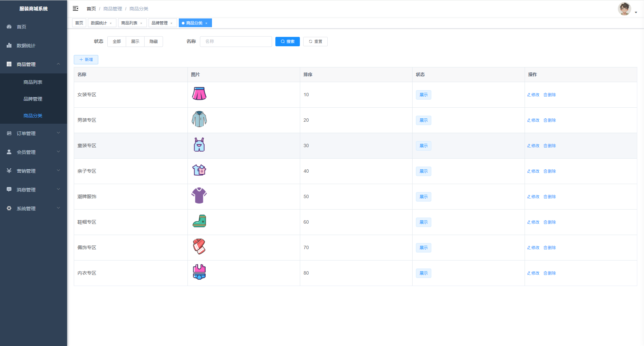
Task: Click the 名称 search input field
Action: (x=236, y=42)
